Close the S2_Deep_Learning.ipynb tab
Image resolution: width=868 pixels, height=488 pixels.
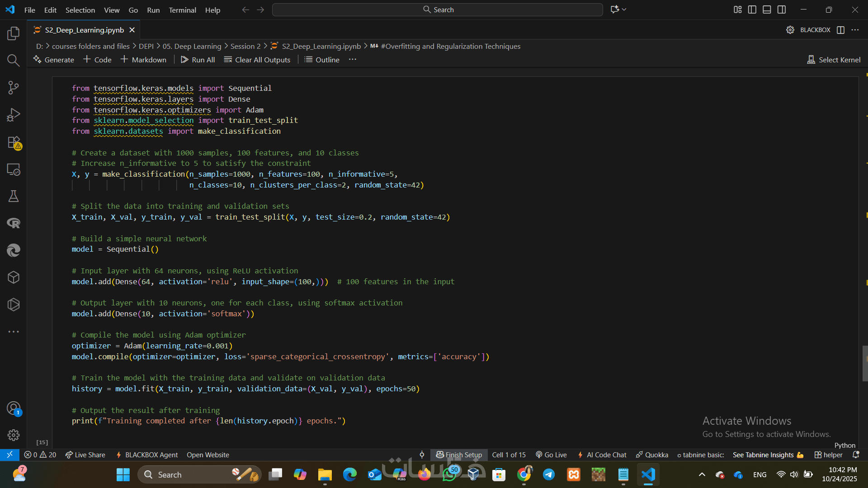(x=132, y=30)
